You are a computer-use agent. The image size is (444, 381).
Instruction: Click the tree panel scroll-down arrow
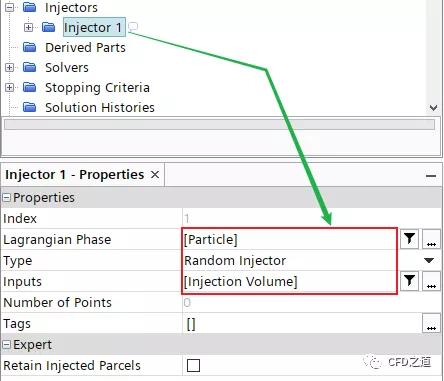(433, 108)
